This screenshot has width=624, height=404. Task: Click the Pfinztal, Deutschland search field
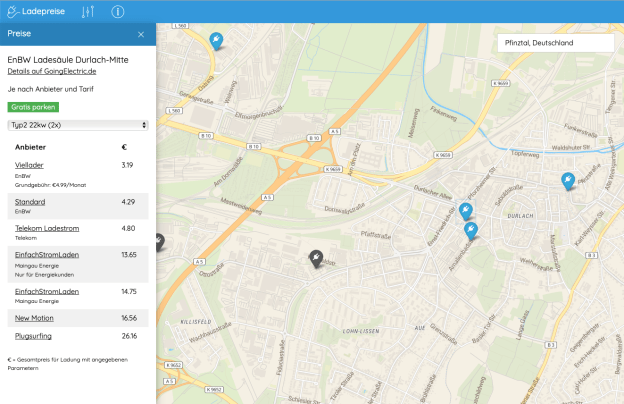click(555, 43)
